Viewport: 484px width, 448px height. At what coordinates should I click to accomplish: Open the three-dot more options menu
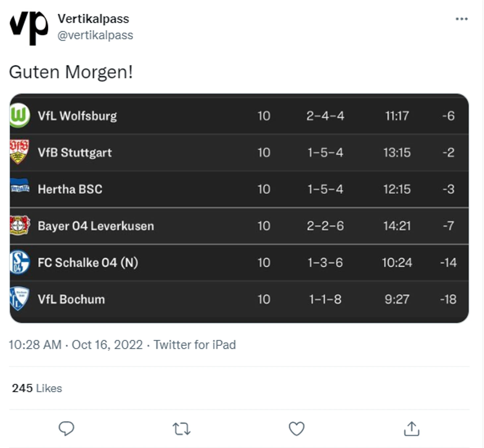pyautogui.click(x=461, y=19)
